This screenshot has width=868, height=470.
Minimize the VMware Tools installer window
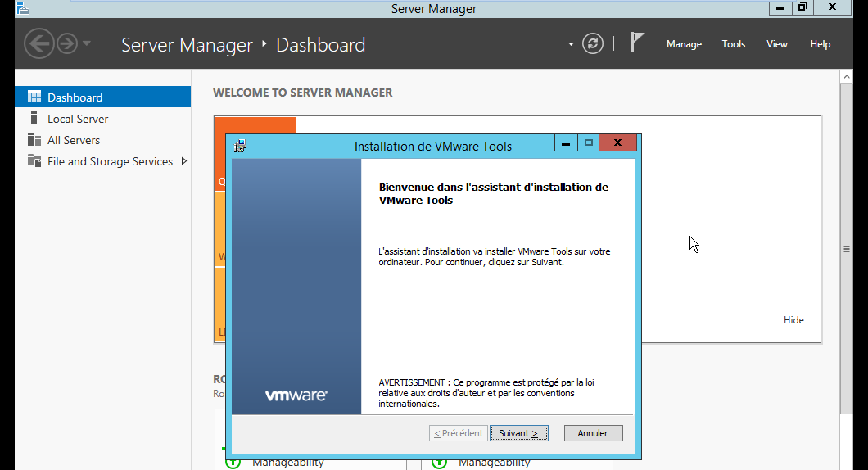coord(566,143)
